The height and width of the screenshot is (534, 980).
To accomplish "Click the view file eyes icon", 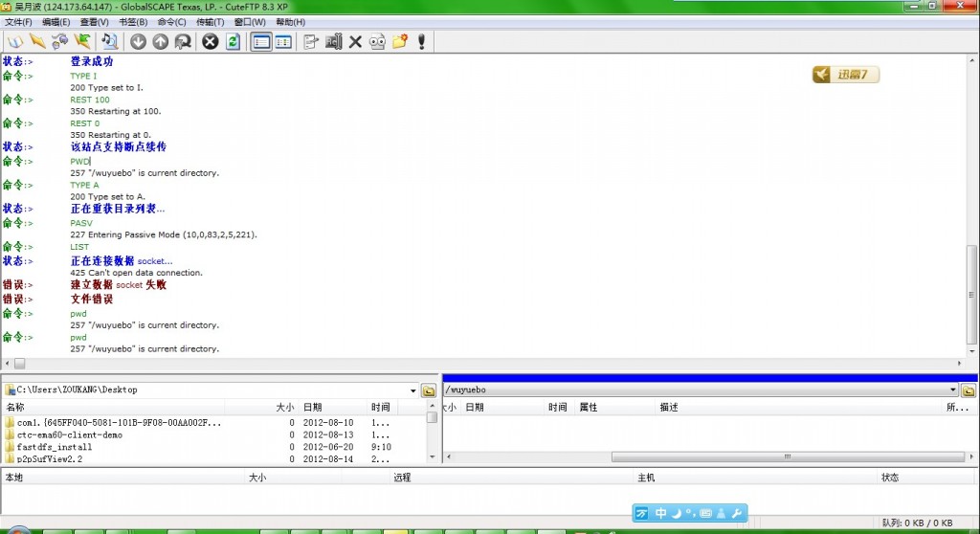I will (x=377, y=42).
